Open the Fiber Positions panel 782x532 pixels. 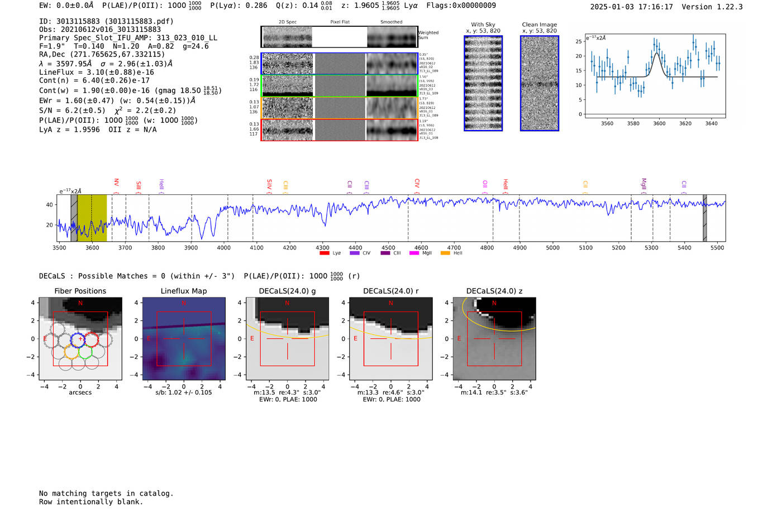80,339
